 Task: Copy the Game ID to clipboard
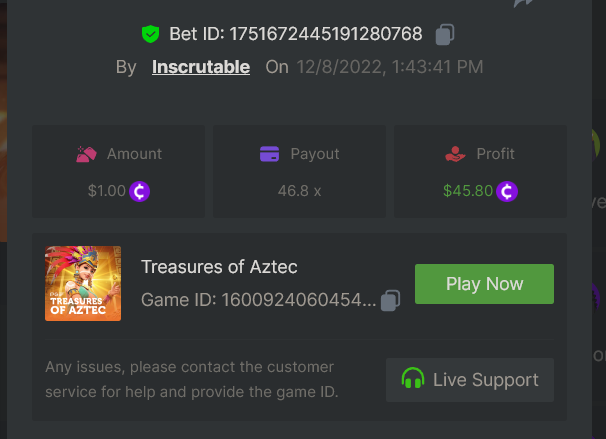(x=391, y=300)
